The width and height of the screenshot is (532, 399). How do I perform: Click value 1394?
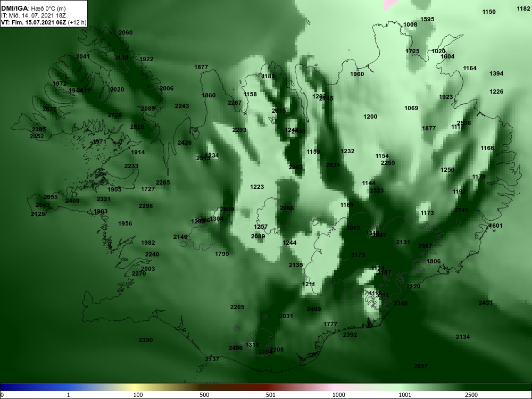click(x=496, y=73)
